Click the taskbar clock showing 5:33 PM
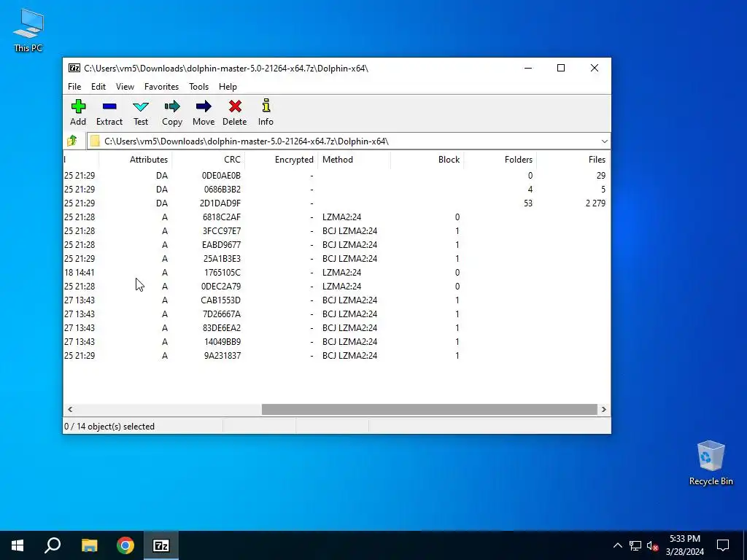Image resolution: width=747 pixels, height=560 pixels. [x=685, y=545]
